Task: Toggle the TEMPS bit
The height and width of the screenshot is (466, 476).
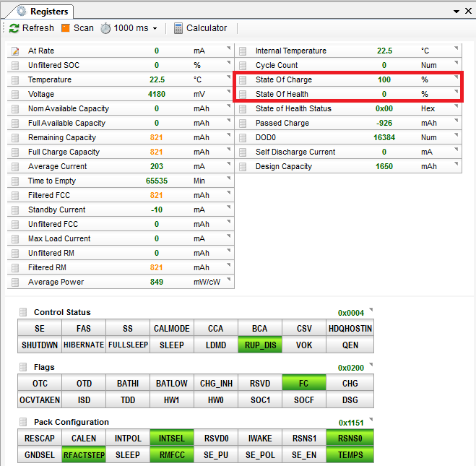Action: 350,454
